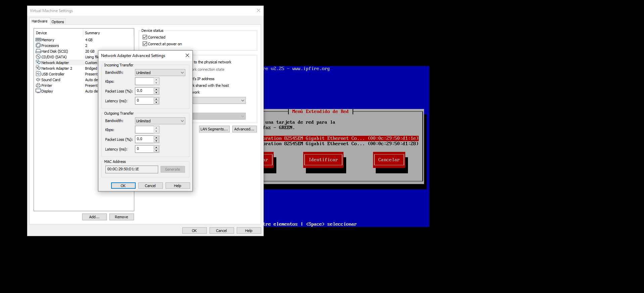Select the Printer device icon

tap(38, 85)
